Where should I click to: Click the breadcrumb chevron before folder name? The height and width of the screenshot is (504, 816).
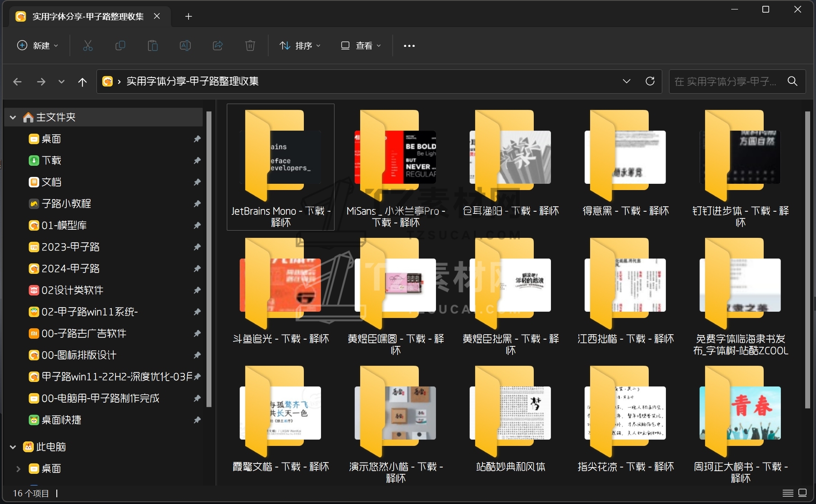(x=119, y=82)
